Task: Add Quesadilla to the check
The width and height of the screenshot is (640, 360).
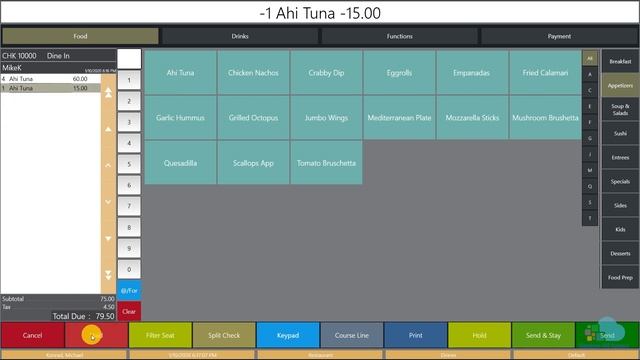Action: tap(180, 163)
